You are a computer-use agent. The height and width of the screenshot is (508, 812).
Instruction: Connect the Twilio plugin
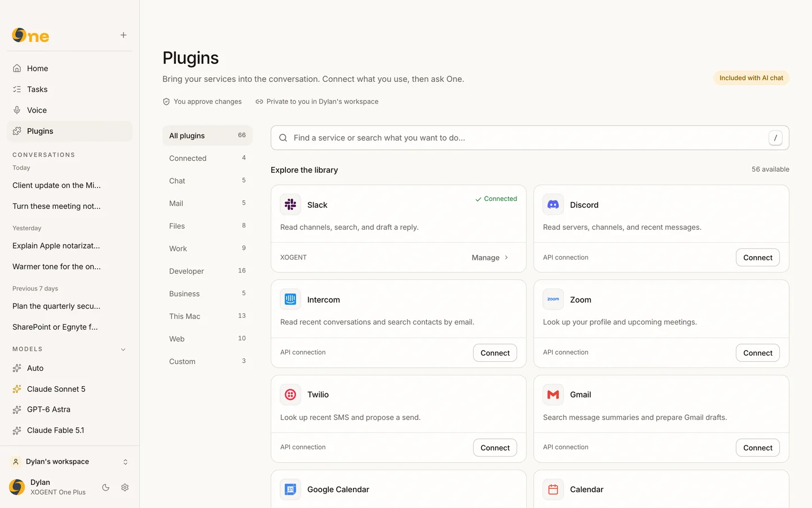click(x=495, y=448)
